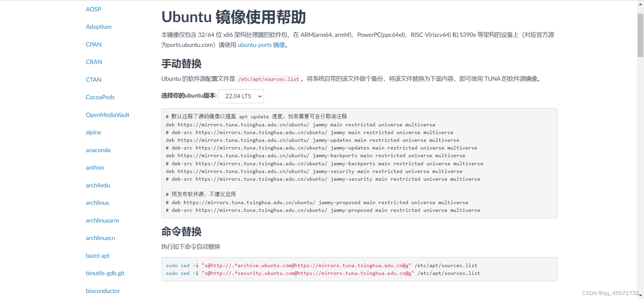Screen dimensions: 644x299
Task: Open the archlinuxcn mirror link
Action: [100, 238]
